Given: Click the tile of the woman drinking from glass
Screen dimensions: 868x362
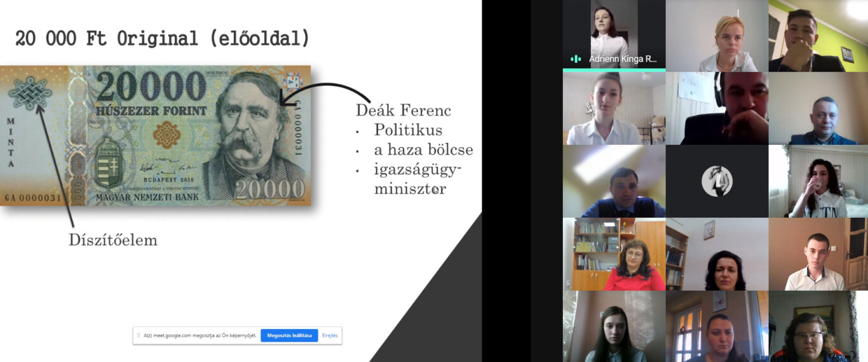Looking at the screenshot, I should click(x=818, y=181).
